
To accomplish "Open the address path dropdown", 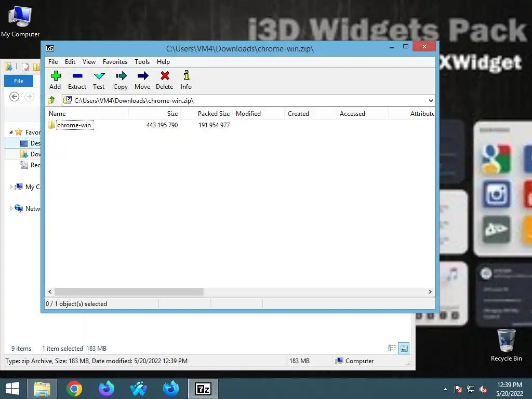I will 431,100.
